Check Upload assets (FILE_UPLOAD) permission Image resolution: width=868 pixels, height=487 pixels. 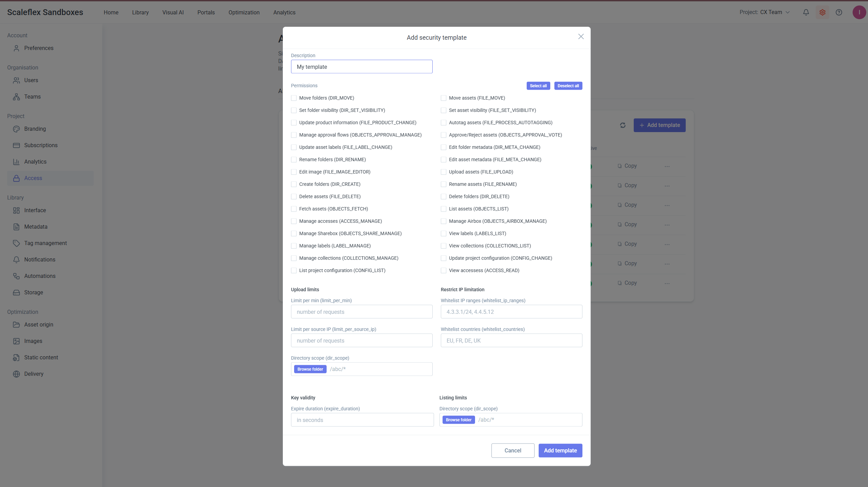tap(444, 172)
